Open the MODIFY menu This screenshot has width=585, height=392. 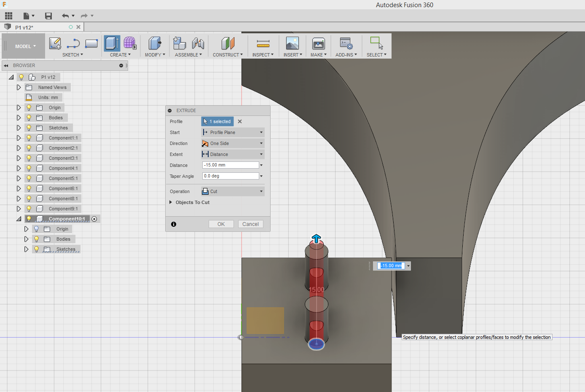point(155,55)
